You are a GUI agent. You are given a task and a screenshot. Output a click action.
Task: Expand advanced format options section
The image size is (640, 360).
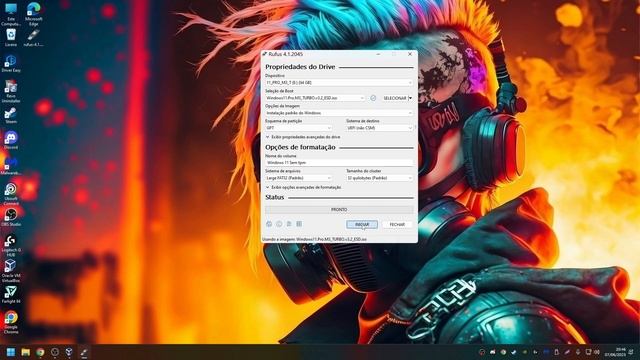(303, 187)
